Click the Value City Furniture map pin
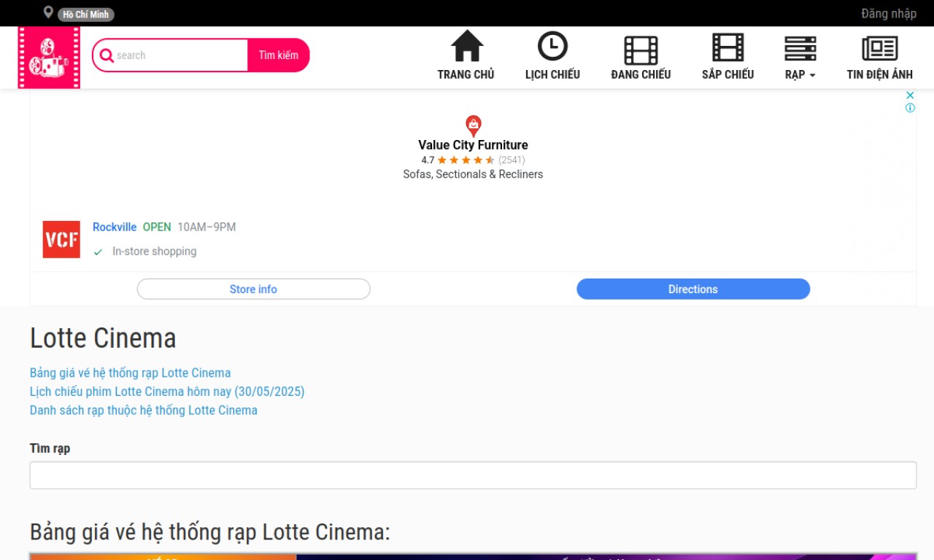Viewport: 934px width, 560px height. (x=474, y=125)
